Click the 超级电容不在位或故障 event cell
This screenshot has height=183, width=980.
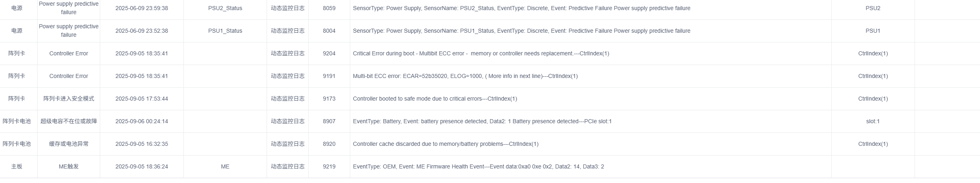click(x=69, y=121)
